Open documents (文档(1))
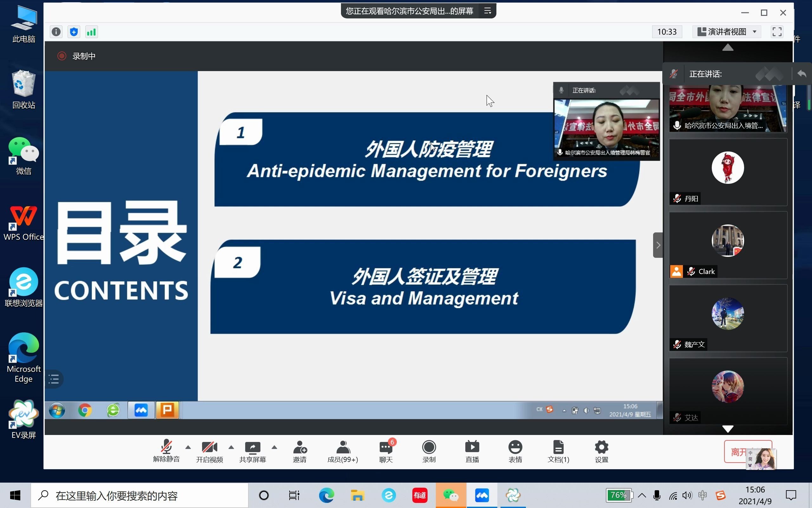Screen dimensions: 812x508 558,451
